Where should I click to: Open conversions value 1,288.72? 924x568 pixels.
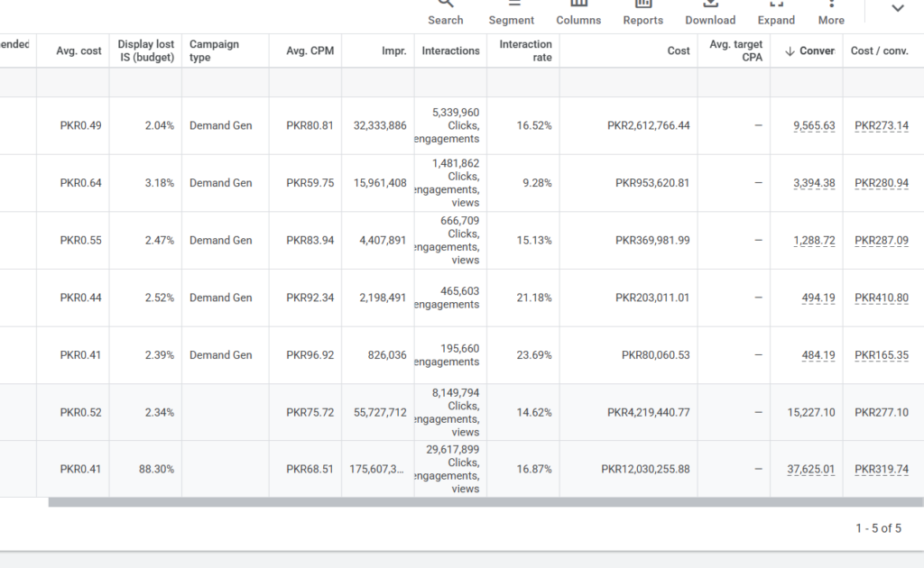tap(814, 240)
